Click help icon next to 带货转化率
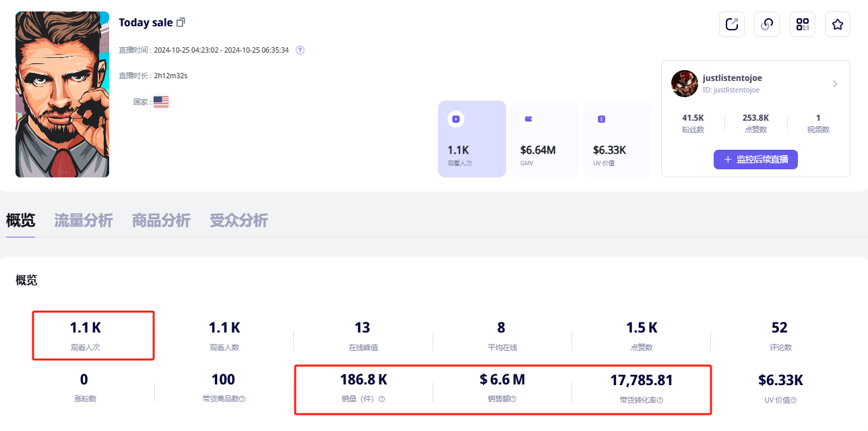 (660, 400)
